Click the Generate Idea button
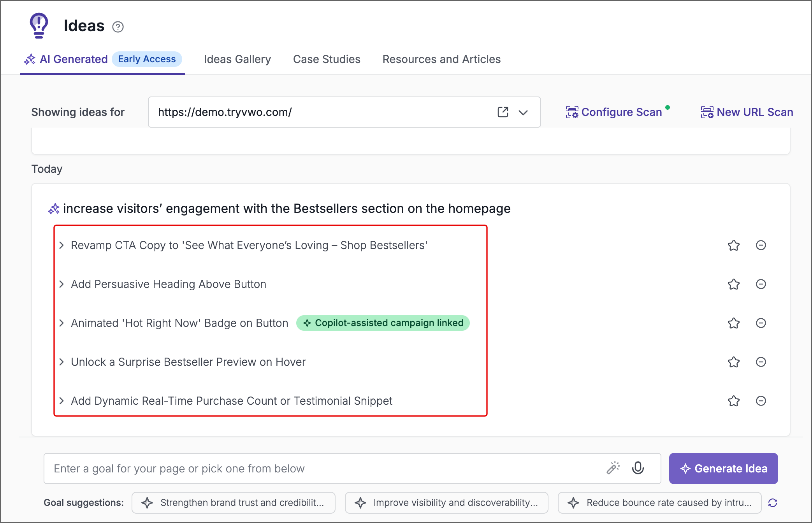Screen dimensions: 812x523 pos(724,469)
